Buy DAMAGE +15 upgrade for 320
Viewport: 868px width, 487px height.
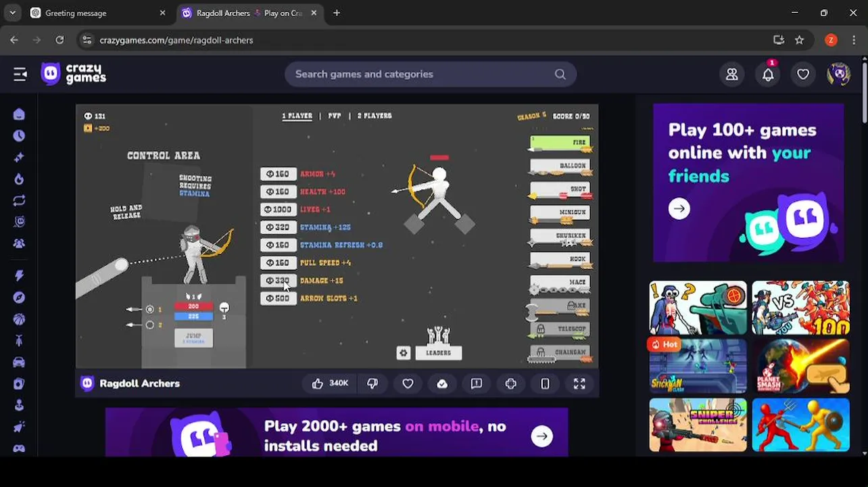pyautogui.click(x=279, y=281)
